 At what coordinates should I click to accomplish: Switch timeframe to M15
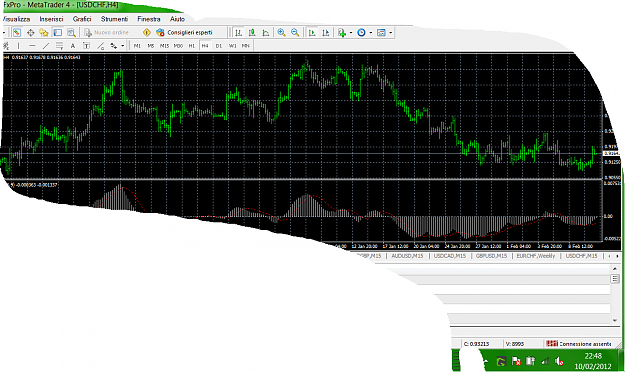click(x=164, y=46)
